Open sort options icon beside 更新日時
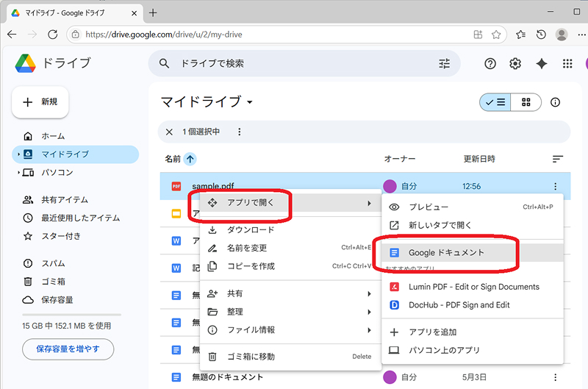This screenshot has height=389, width=588. pos(558,159)
